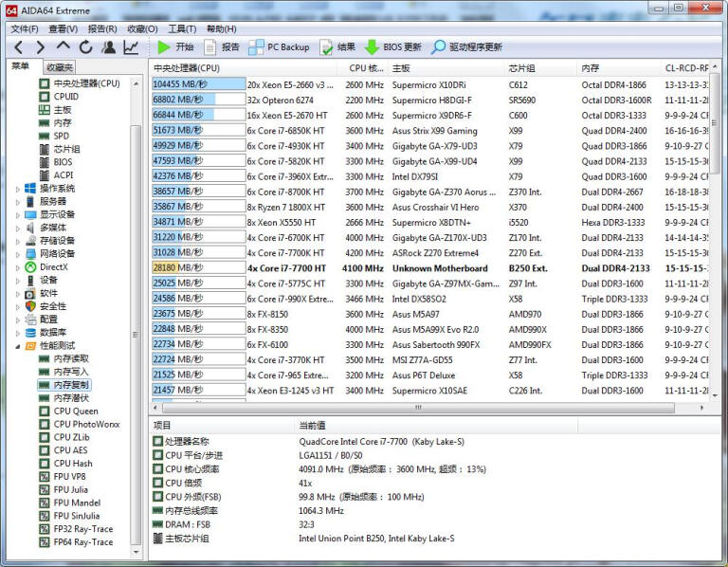
Task: Expand the DirectX tree node
Action: point(18,267)
